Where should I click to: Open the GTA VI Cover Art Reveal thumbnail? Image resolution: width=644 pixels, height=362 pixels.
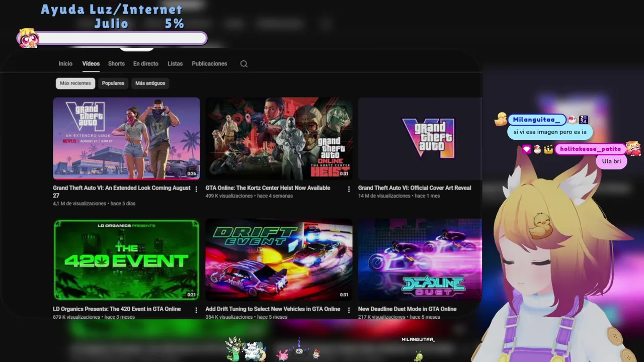(x=420, y=138)
